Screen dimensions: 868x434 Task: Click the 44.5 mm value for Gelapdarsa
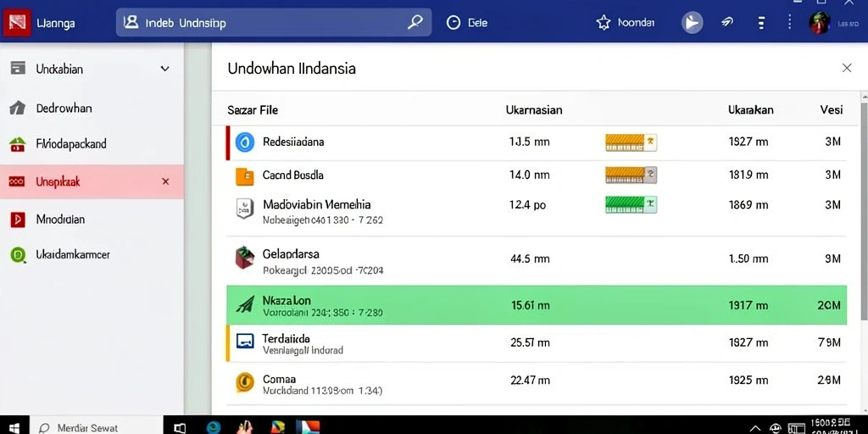click(x=529, y=259)
